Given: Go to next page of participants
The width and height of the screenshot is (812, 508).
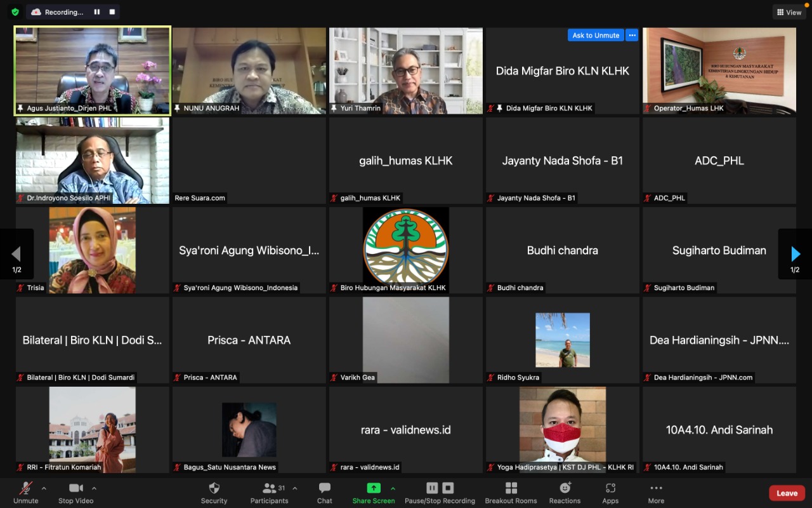Looking at the screenshot, I should click(795, 255).
